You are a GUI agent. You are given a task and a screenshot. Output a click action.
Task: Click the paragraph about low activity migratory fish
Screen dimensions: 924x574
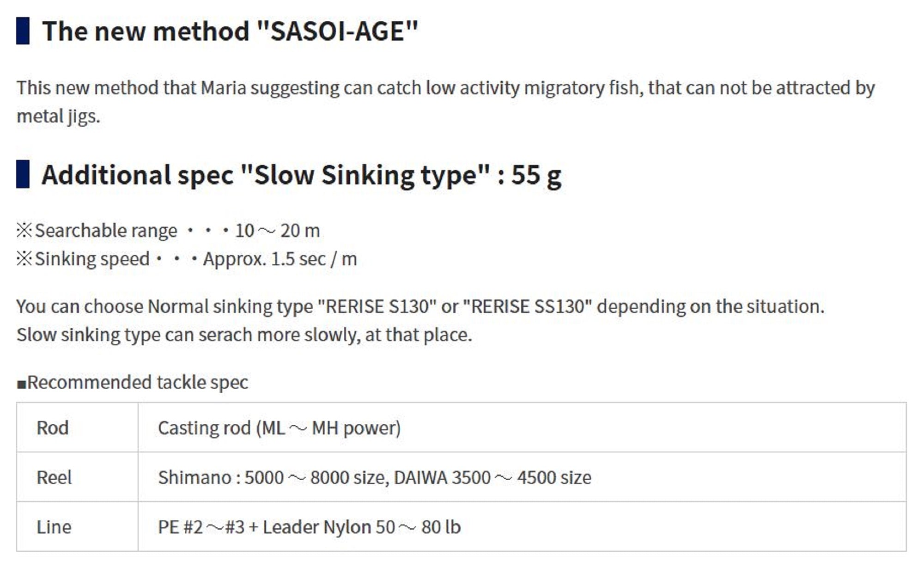click(445, 88)
